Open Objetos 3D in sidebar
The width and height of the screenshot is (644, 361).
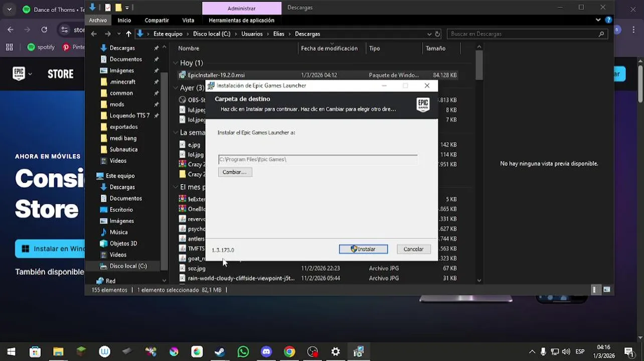[x=123, y=243]
